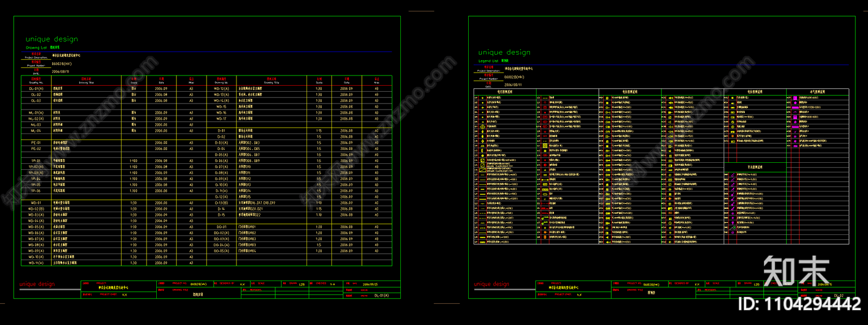Select drawing number D-01
Screen dimensions: 868x325
221,131
